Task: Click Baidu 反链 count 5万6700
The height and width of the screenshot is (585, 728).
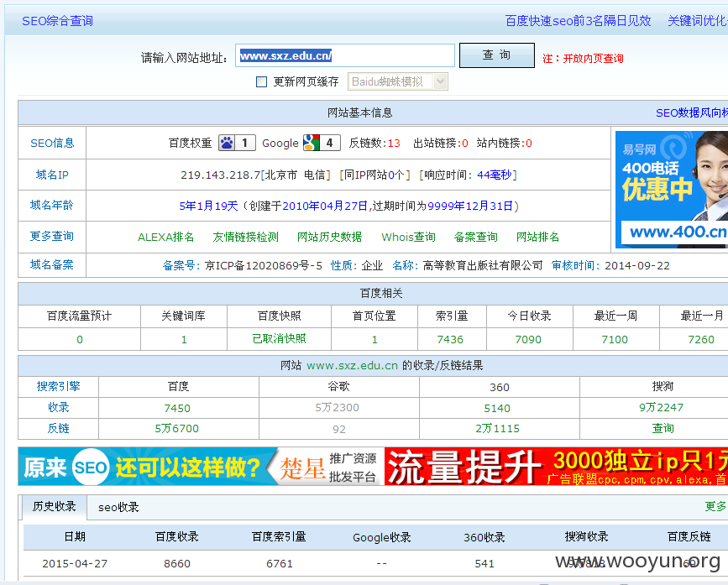Action: point(177,428)
